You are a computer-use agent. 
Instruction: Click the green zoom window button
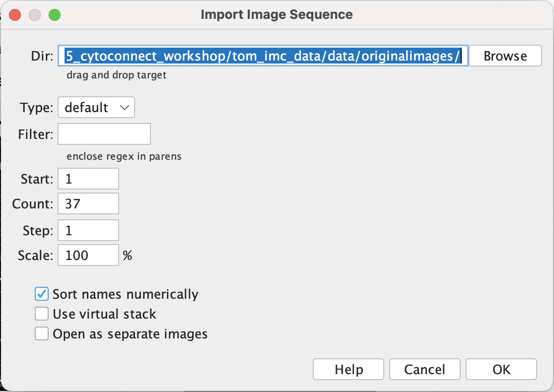tap(54, 15)
